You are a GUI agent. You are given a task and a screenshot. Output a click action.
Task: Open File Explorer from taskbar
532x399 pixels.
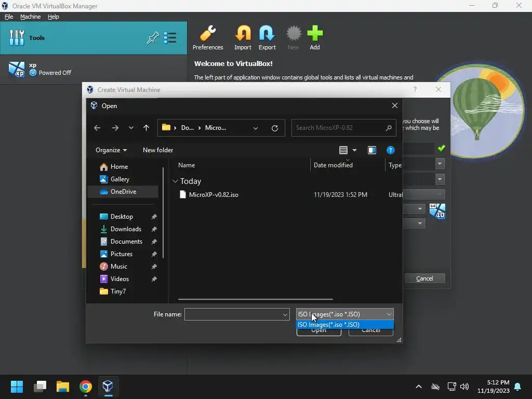click(63, 387)
